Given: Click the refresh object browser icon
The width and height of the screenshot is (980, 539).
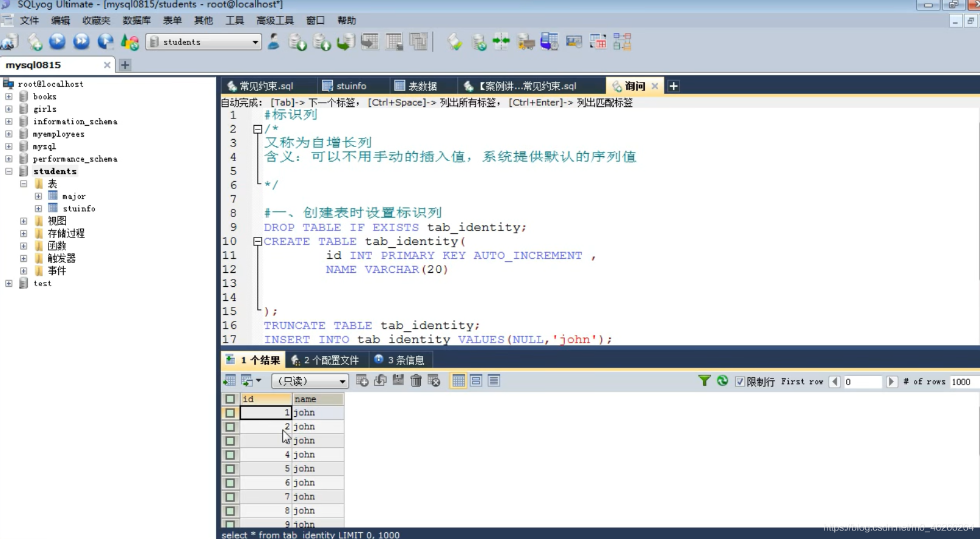Looking at the screenshot, I should pos(130,42).
